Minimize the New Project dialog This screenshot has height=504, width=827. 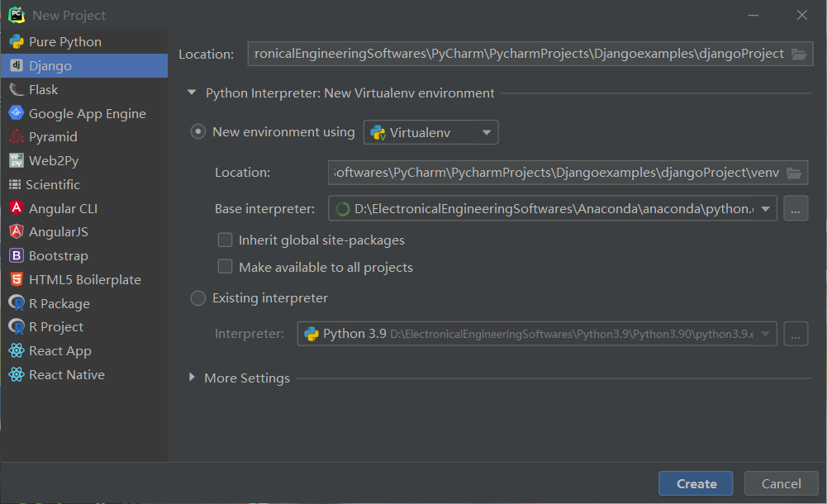point(753,15)
